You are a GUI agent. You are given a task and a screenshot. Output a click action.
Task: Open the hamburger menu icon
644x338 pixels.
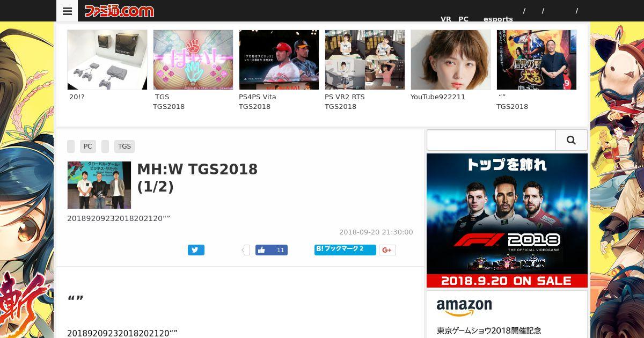click(x=67, y=11)
